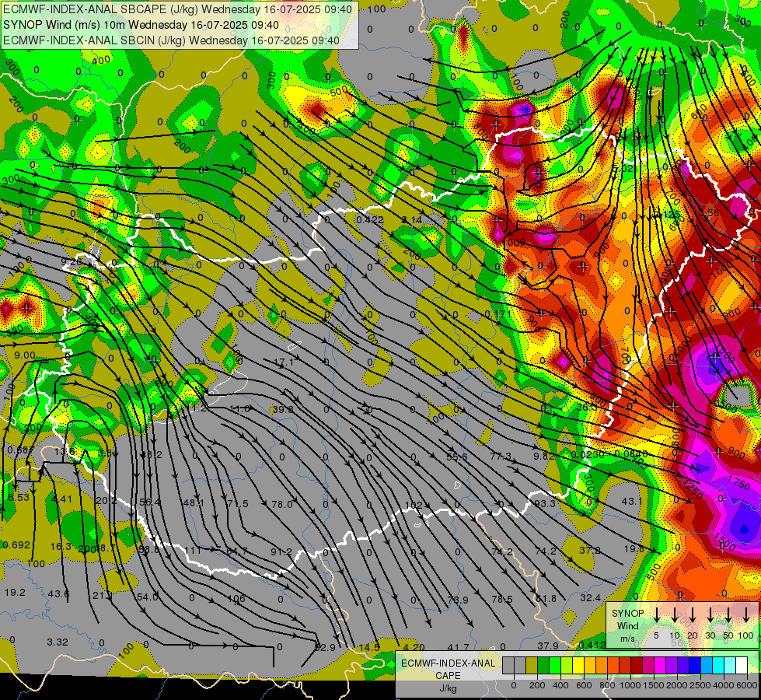Click the 0.422 value on map
The width and height of the screenshot is (761, 700).
click(370, 219)
